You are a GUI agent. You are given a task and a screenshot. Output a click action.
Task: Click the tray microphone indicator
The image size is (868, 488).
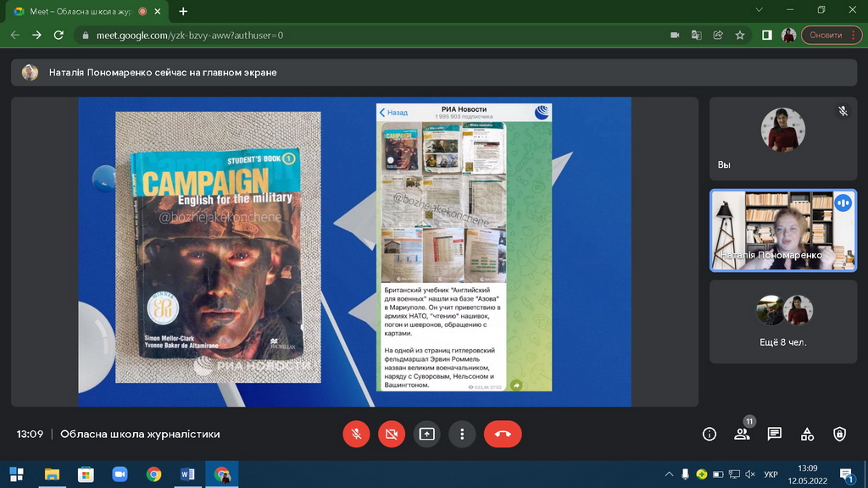(x=685, y=474)
